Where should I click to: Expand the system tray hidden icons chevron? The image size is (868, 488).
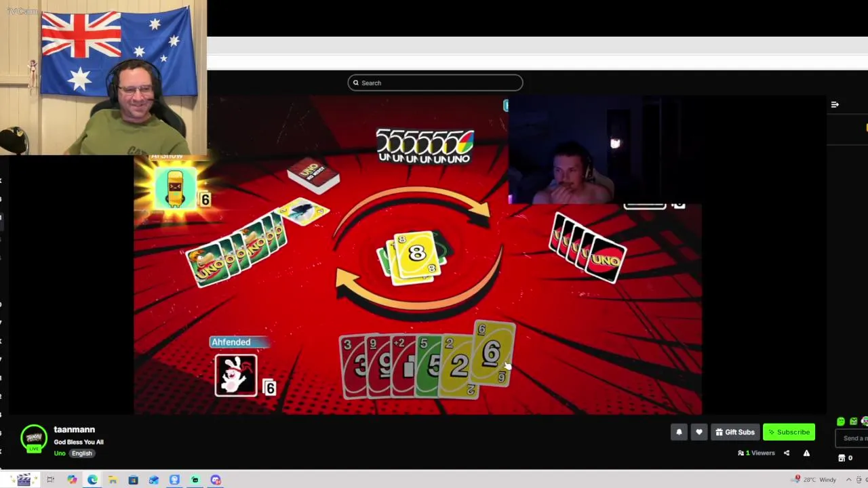click(848, 480)
